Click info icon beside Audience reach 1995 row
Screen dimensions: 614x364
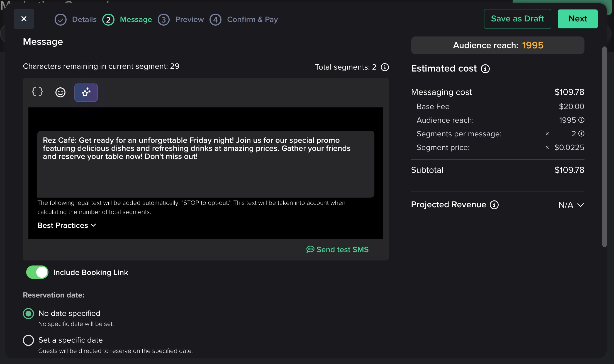pyautogui.click(x=581, y=120)
